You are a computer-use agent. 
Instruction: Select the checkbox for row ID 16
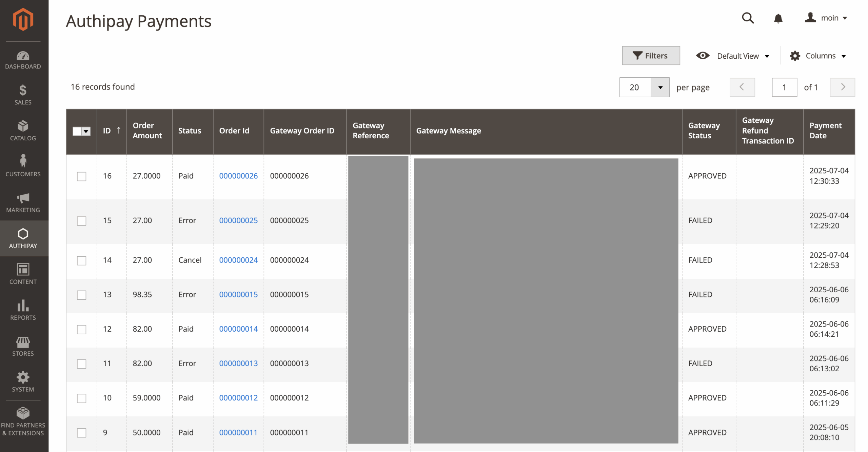point(81,176)
